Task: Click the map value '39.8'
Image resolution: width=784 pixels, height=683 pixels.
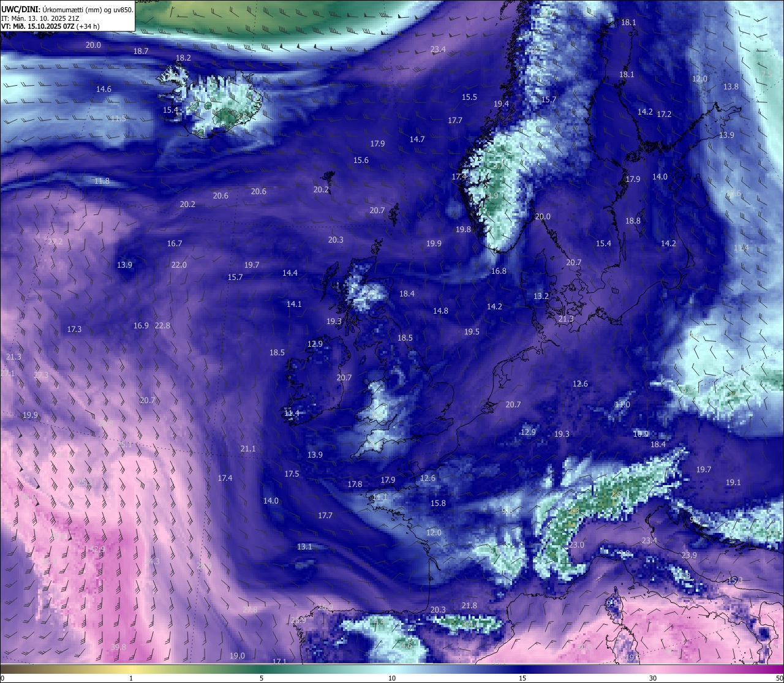Action: point(118,647)
